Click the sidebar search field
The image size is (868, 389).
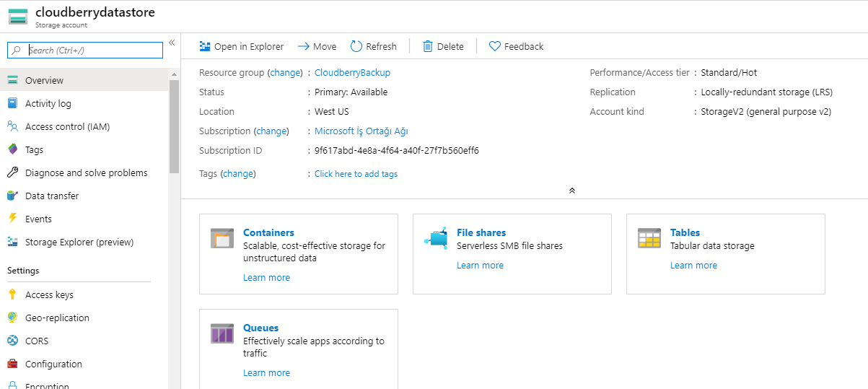85,50
